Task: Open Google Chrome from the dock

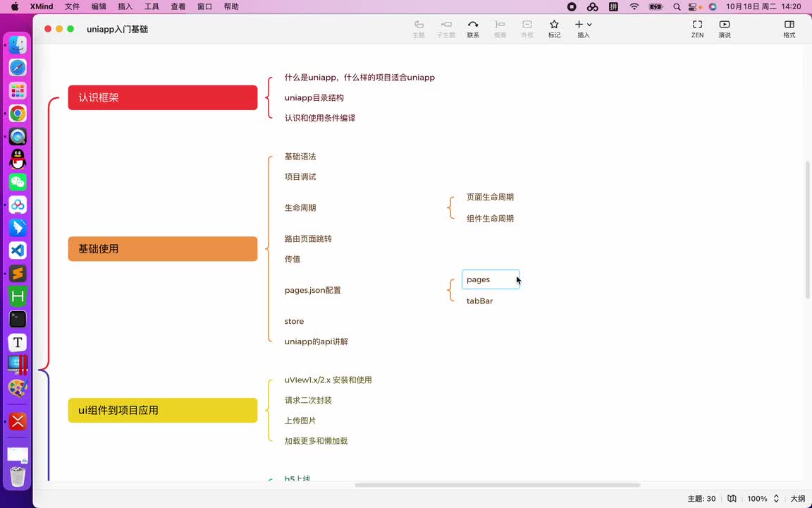Action: pos(18,114)
